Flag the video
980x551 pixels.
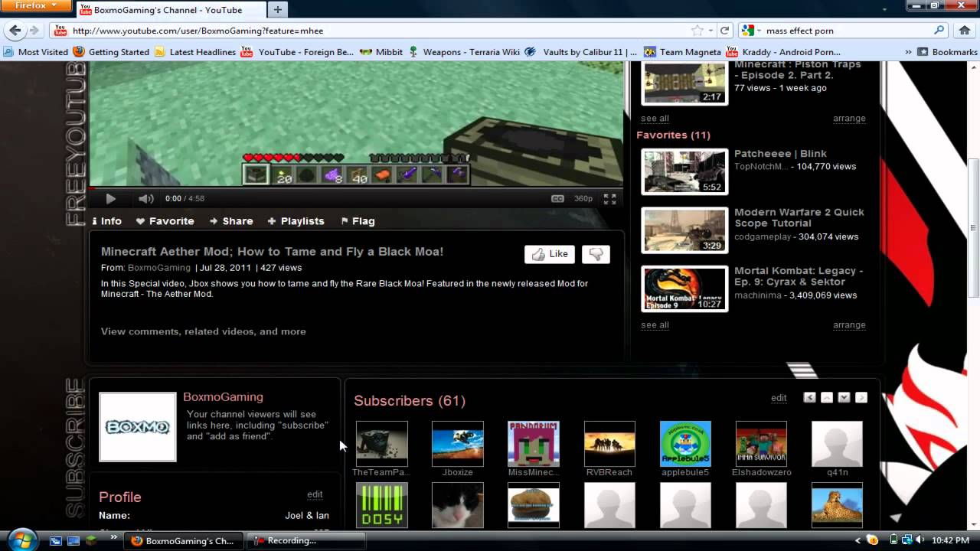click(x=358, y=220)
